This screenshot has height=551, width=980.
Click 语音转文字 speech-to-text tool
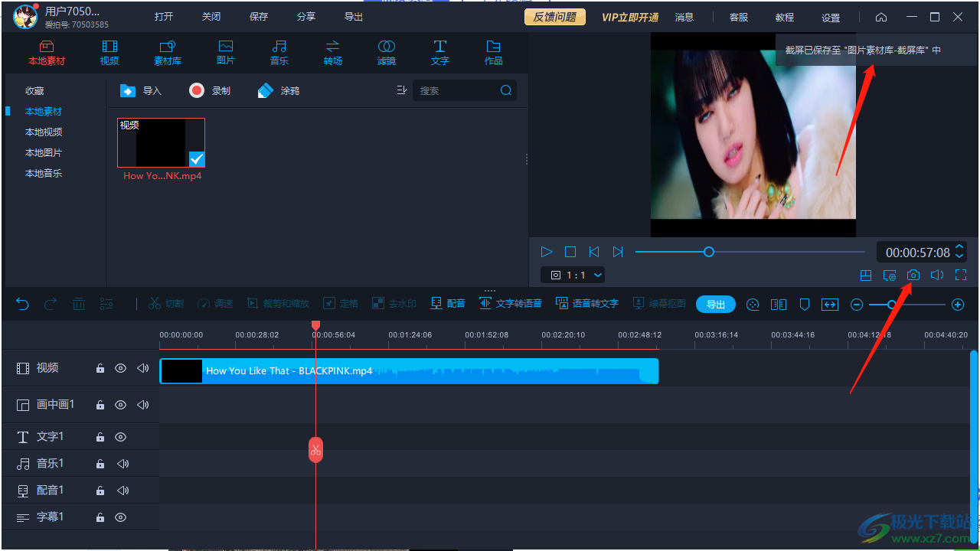(587, 304)
